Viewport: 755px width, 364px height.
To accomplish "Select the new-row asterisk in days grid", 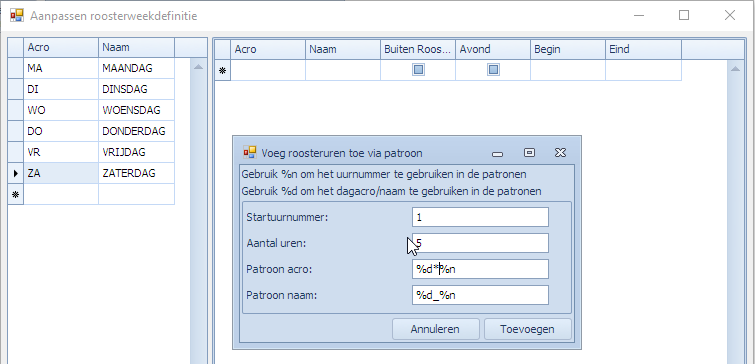I will pos(16,195).
